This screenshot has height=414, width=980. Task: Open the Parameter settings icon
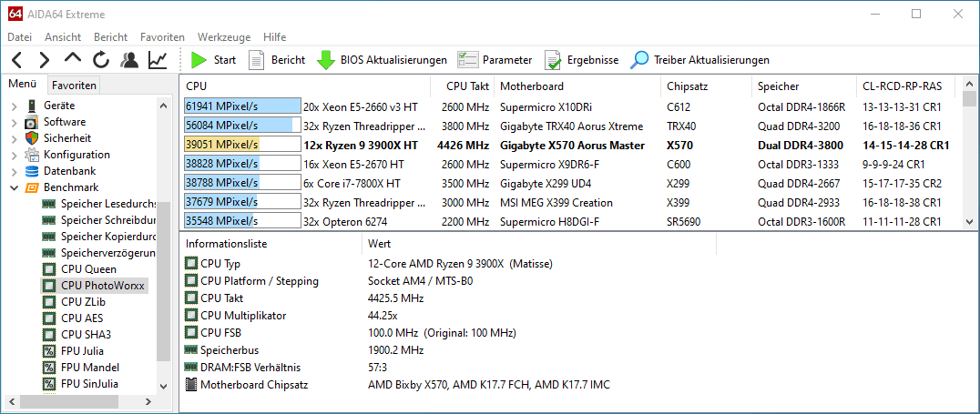point(467,60)
